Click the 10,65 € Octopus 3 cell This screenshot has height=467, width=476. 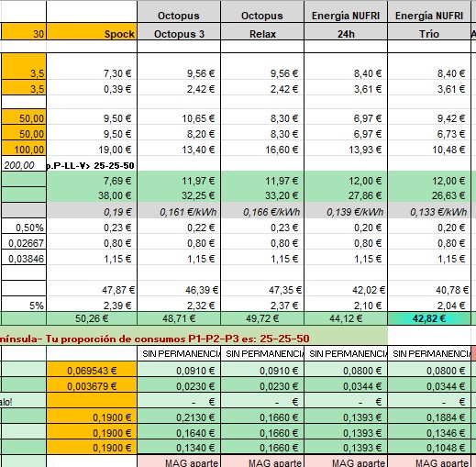(179, 117)
